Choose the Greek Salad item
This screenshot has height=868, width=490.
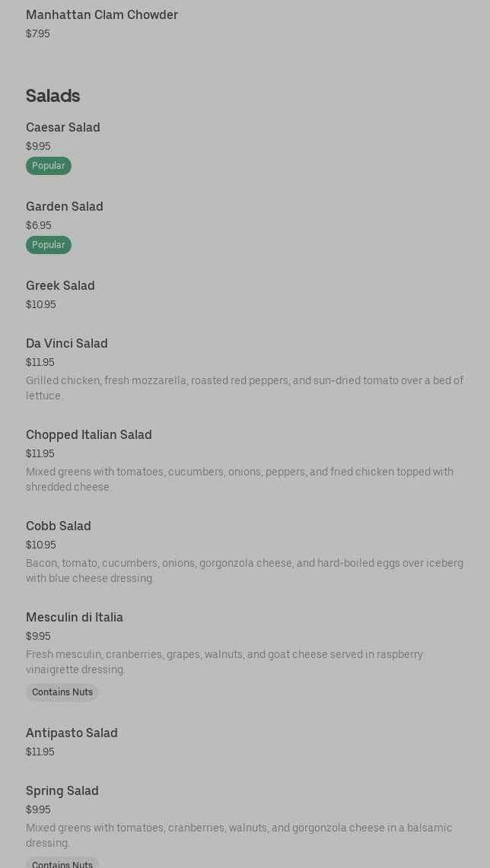pos(60,286)
